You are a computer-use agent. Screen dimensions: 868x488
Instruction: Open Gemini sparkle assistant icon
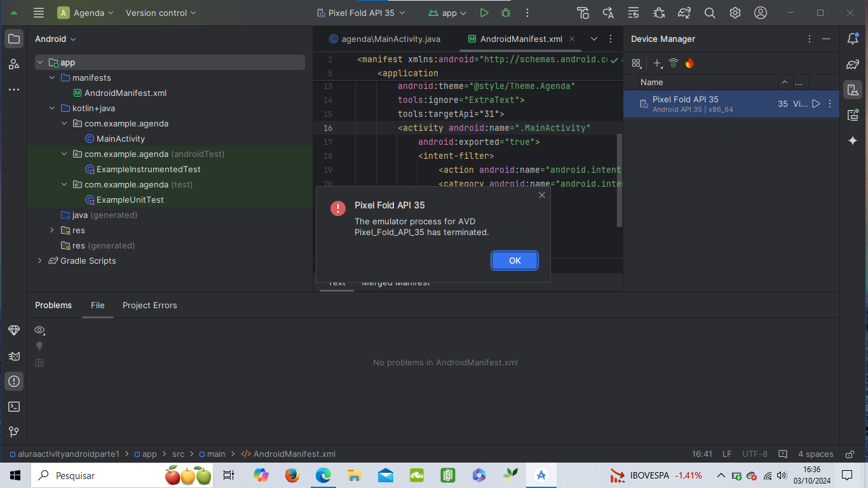tap(853, 140)
